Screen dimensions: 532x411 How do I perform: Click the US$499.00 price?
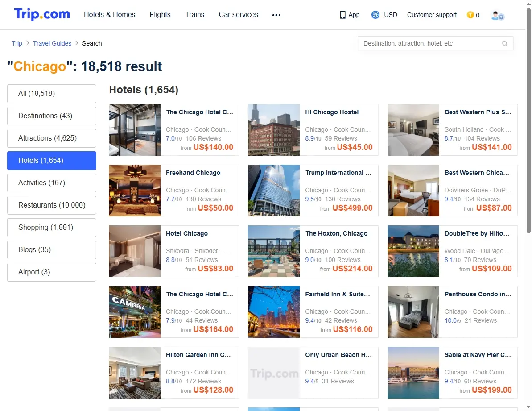tap(353, 208)
